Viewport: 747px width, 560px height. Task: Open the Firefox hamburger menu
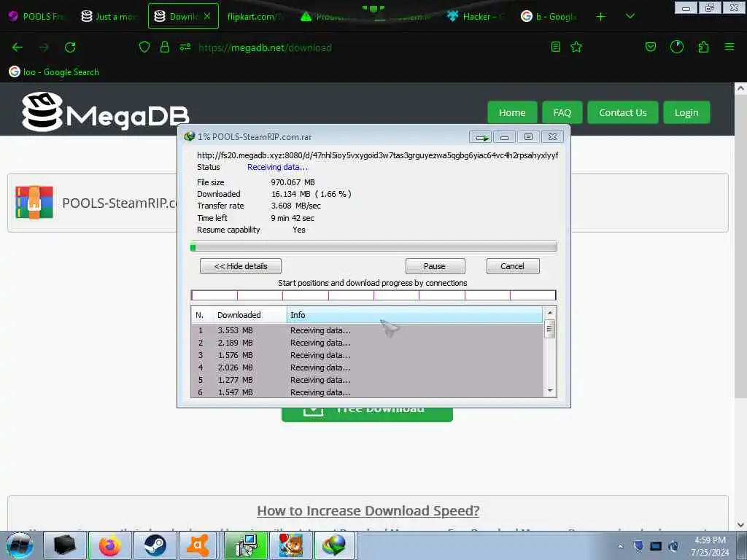729,47
